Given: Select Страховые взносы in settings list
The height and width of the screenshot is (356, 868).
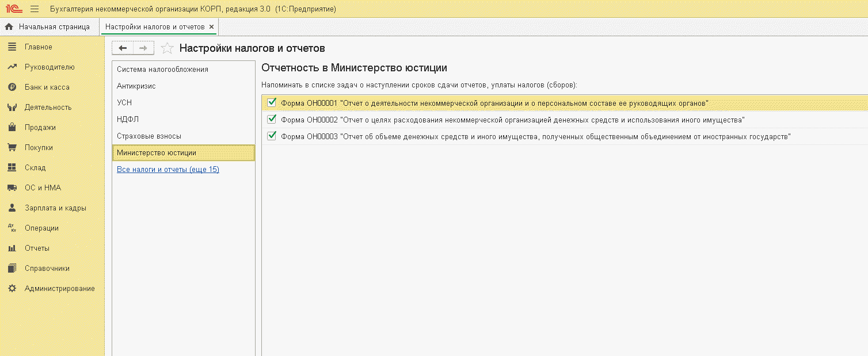Looking at the screenshot, I should point(184,136).
